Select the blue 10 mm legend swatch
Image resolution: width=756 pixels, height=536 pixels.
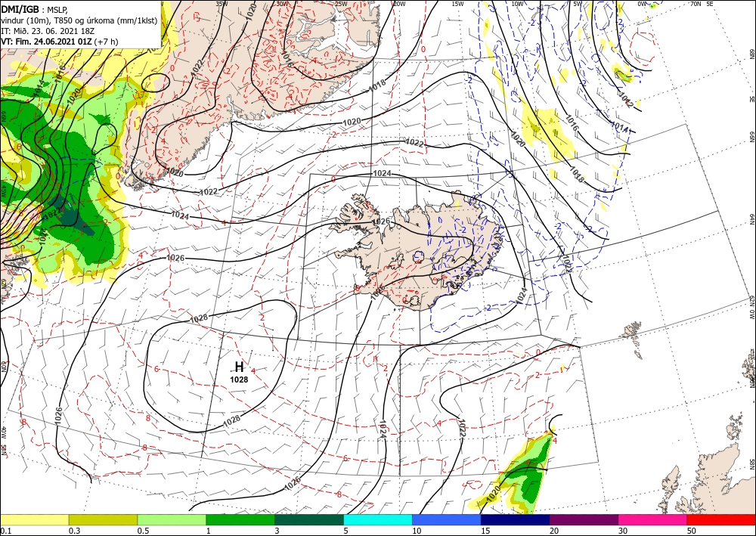coord(447,519)
